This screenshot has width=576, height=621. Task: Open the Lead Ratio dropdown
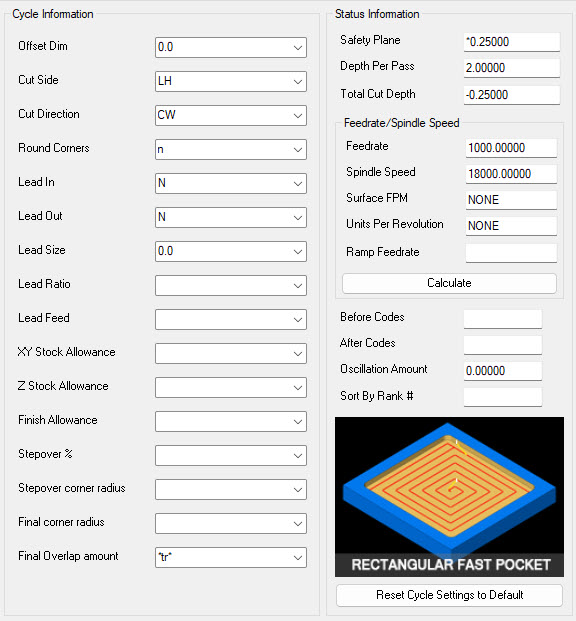[x=231, y=286]
